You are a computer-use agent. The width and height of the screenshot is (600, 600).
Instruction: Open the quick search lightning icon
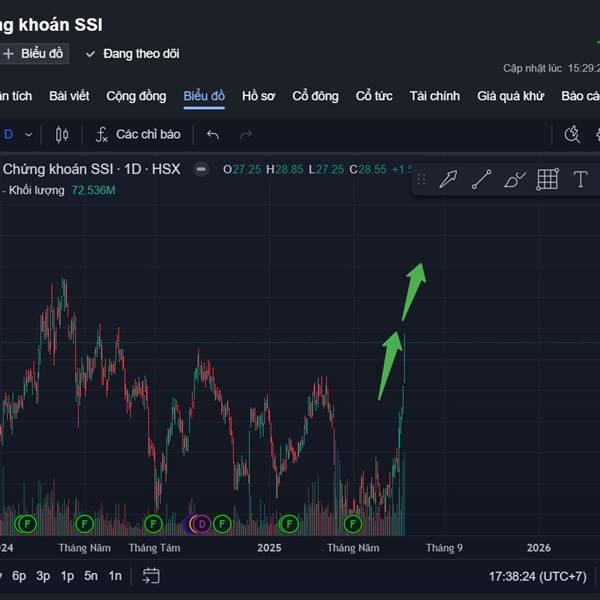click(572, 135)
